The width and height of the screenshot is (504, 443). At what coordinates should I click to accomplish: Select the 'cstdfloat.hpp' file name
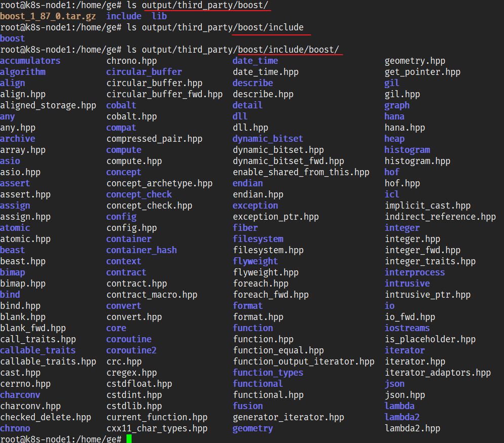click(140, 384)
